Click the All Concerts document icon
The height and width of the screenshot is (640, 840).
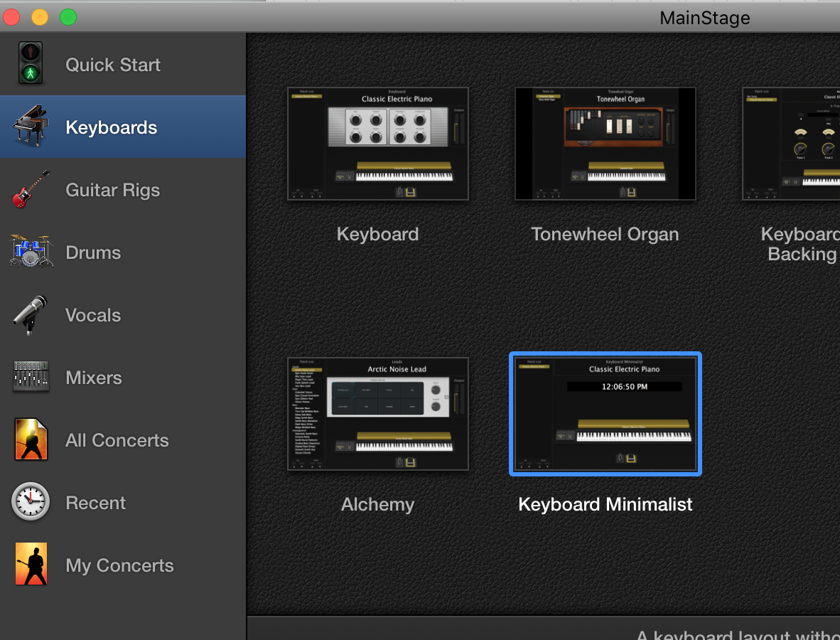pyautogui.click(x=31, y=439)
